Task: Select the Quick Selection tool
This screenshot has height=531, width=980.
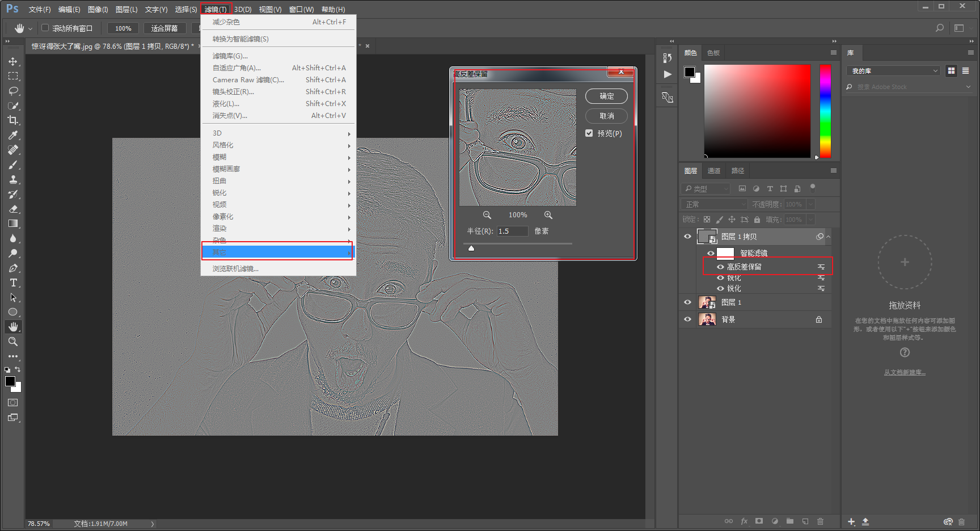Action: coord(12,106)
